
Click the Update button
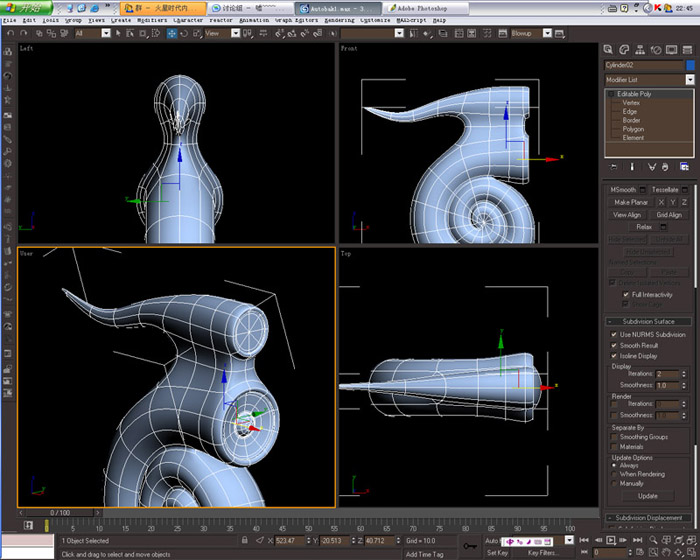[647, 496]
